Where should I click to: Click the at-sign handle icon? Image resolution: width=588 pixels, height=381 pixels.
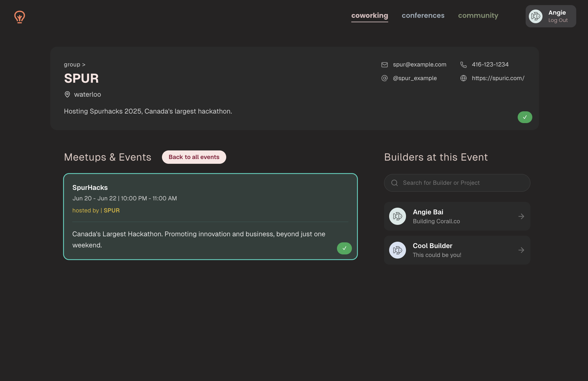pos(384,78)
